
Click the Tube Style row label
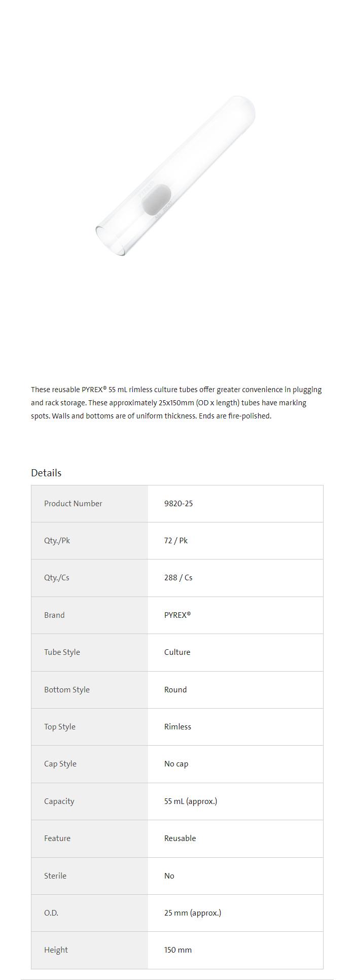62,652
